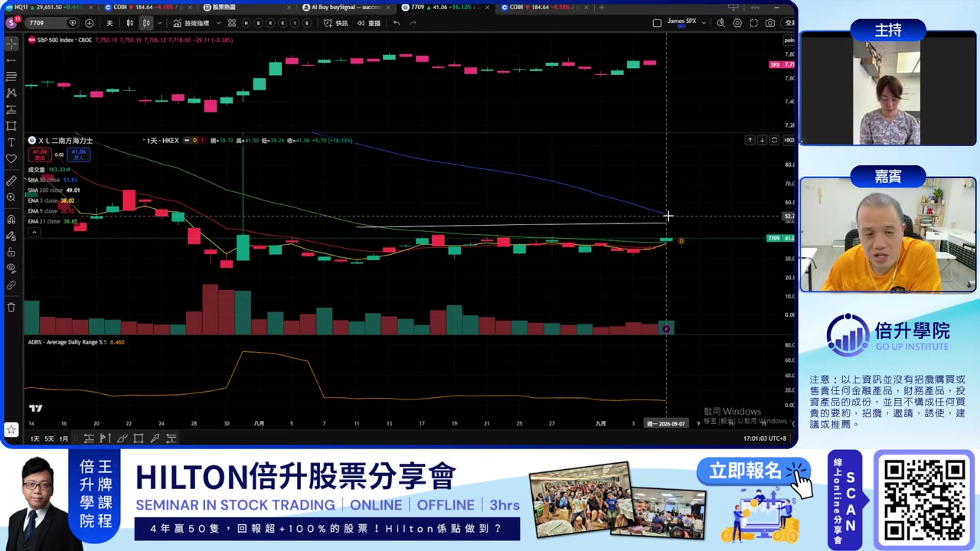Click the quick search icon

point(721,23)
